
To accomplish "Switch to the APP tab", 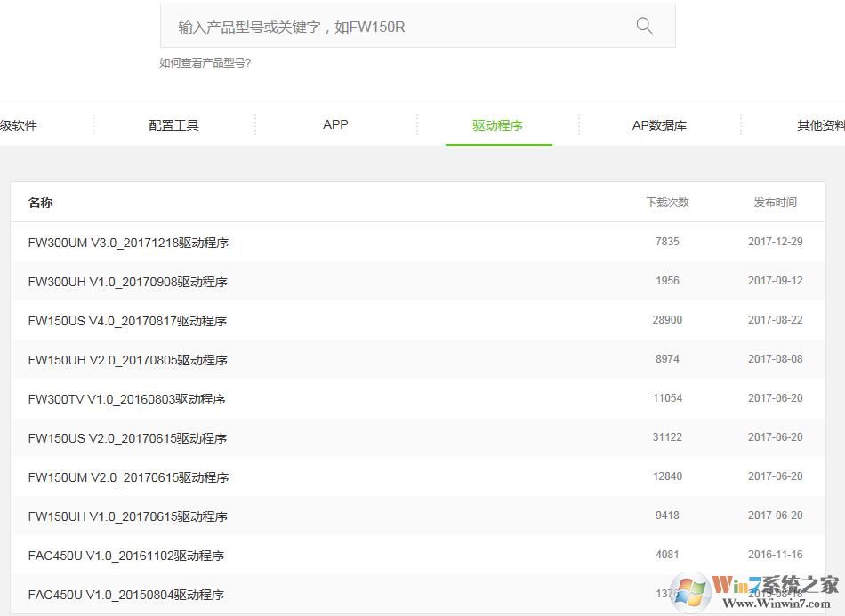I will tap(335, 124).
